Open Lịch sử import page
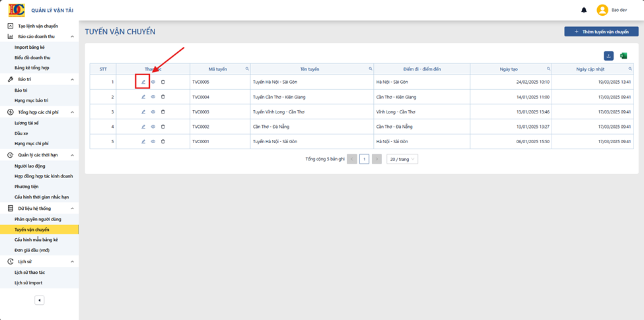The width and height of the screenshot is (644, 320). point(40,282)
